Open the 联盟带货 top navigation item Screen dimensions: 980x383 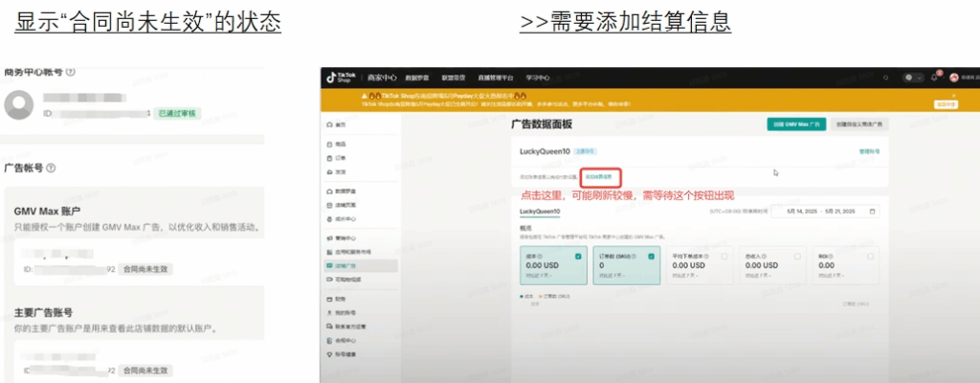tap(453, 79)
